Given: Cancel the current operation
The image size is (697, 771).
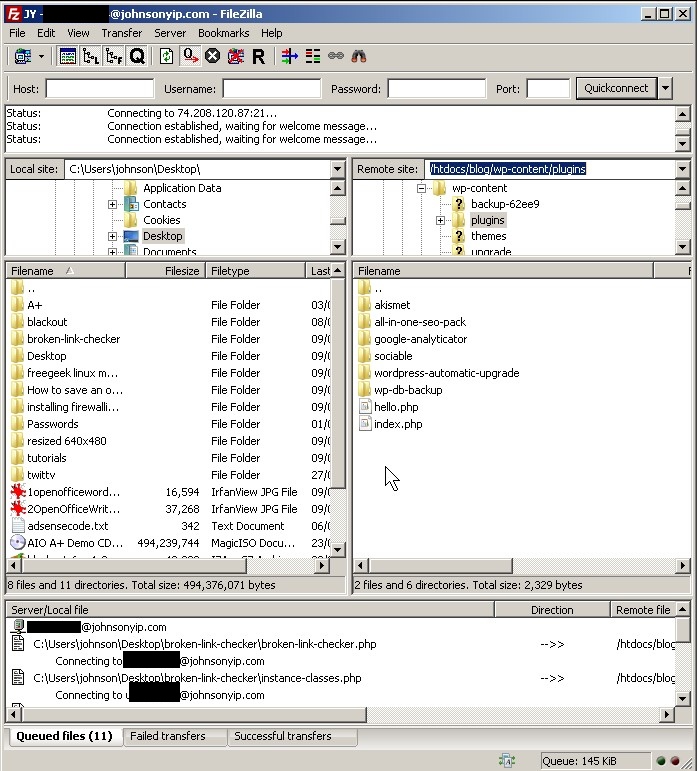Looking at the screenshot, I should click(212, 57).
